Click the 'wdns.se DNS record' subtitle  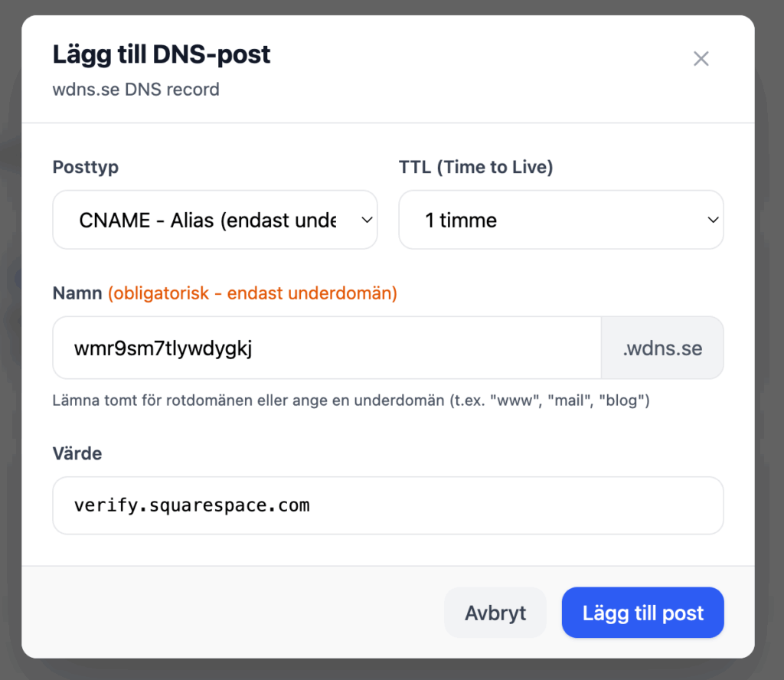pos(136,90)
